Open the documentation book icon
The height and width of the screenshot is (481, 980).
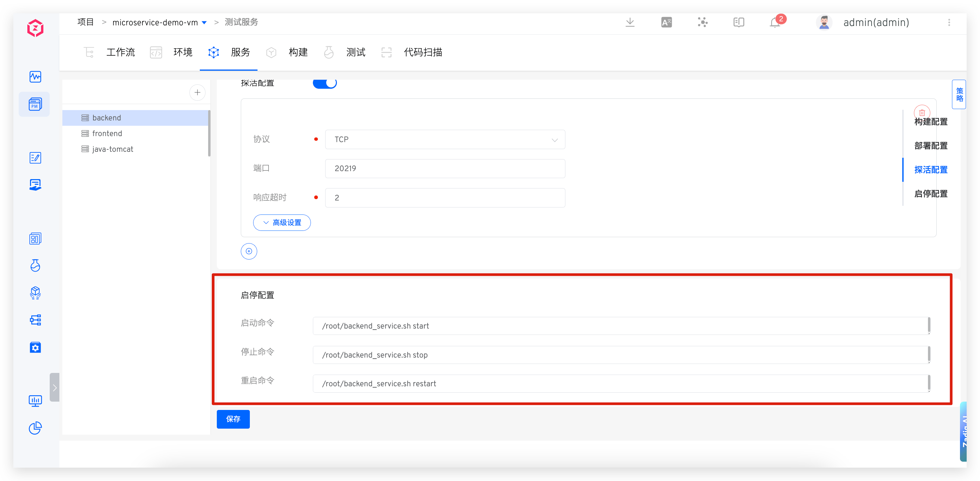coord(739,22)
